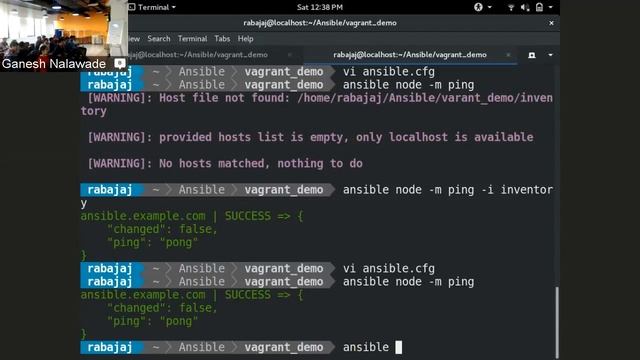Click the new tab icon button
640x360 pixels.
pos(531,55)
